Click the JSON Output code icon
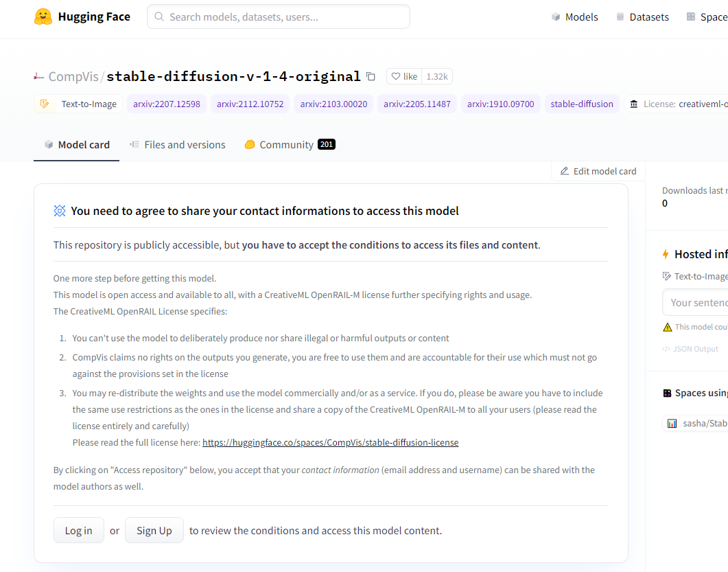Viewport: 728px width, 572px height. coord(666,349)
